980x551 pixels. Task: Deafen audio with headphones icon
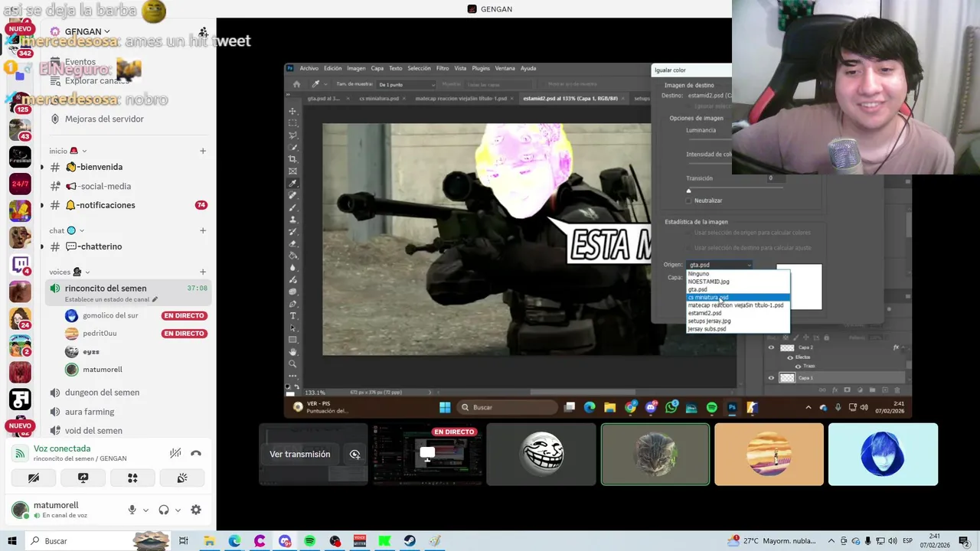163,510
